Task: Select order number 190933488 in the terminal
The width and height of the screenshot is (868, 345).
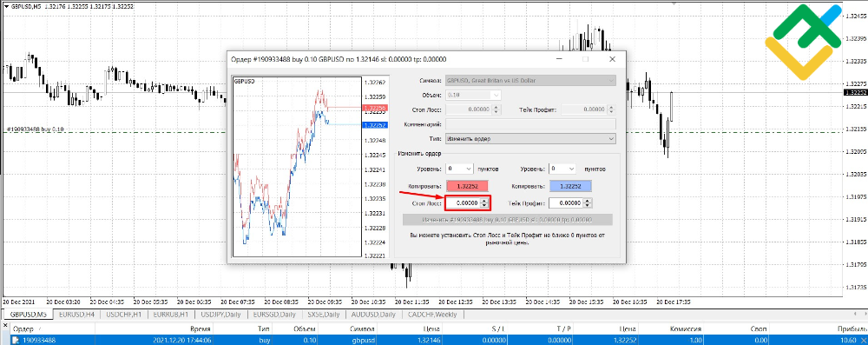Action: pos(39,340)
